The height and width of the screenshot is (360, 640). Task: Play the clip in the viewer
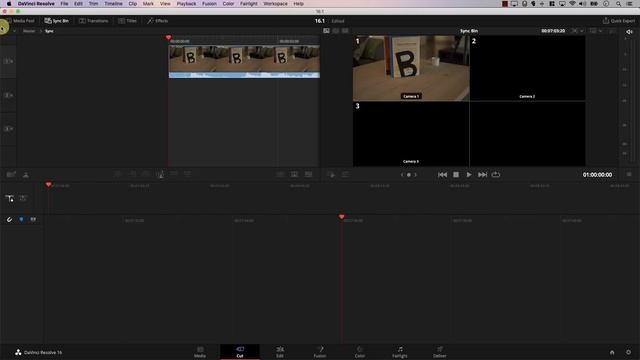coord(469,175)
